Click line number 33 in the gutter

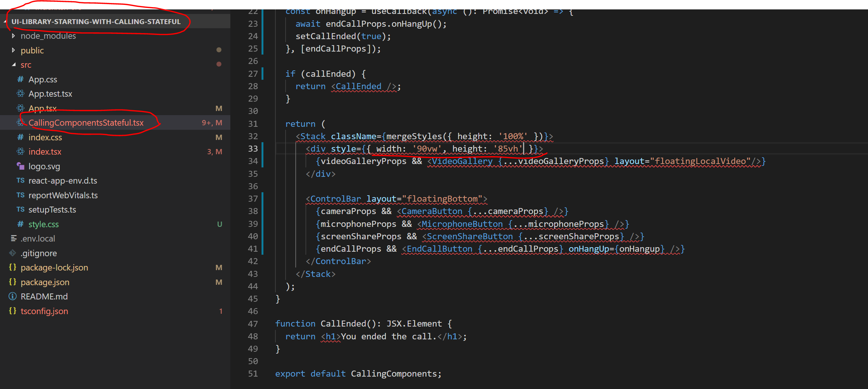[x=253, y=149]
